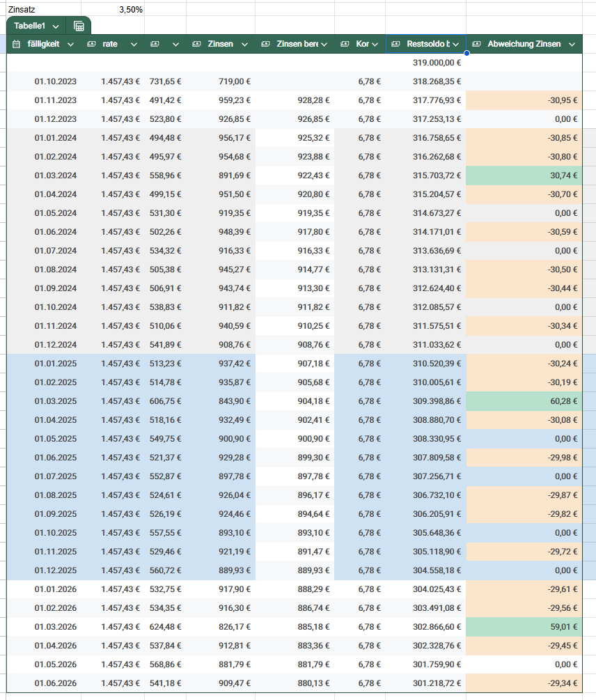Select the balance cell 309.398,86 €
This screenshot has height=700, width=596.
pyautogui.click(x=426, y=401)
